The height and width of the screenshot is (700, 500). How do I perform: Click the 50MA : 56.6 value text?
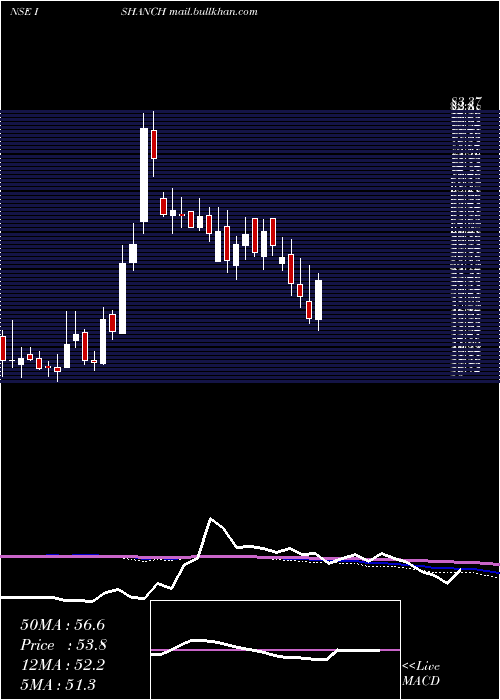(x=62, y=625)
